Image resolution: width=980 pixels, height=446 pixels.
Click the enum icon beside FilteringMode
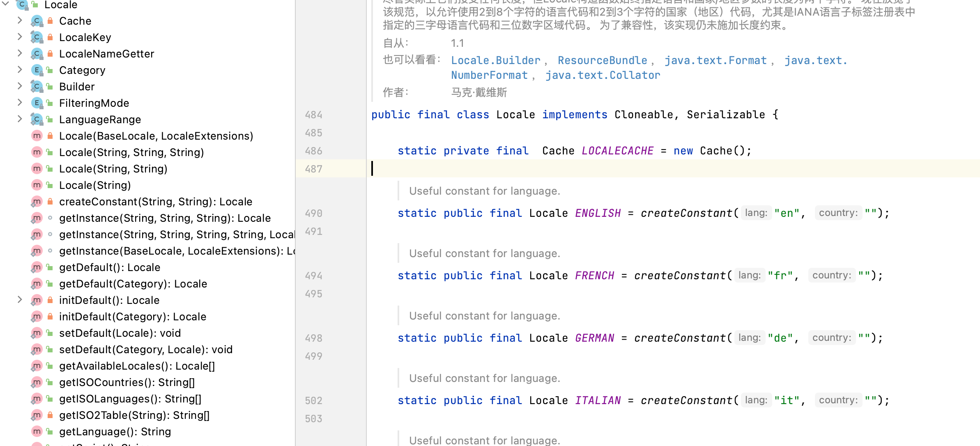(37, 103)
